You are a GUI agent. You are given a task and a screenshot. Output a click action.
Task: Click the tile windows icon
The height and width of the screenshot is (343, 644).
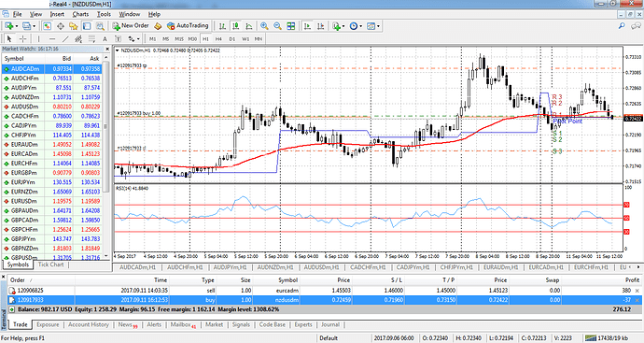[291, 26]
